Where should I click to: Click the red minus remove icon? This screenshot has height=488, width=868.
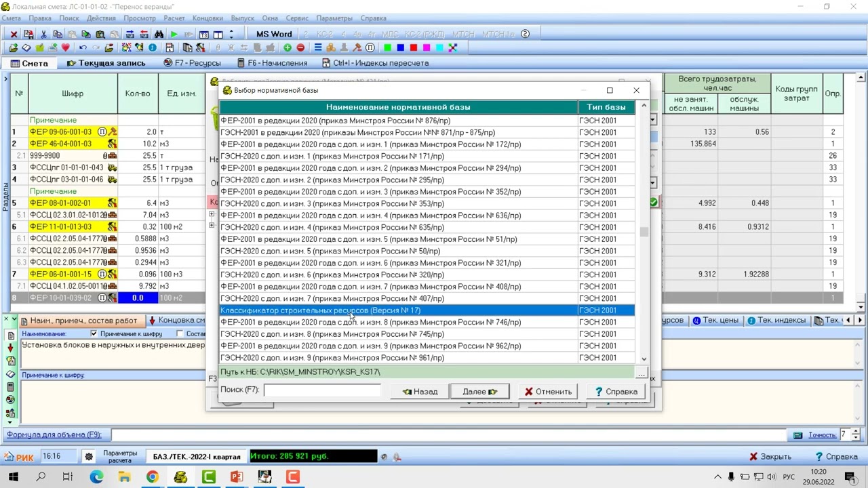tap(300, 47)
